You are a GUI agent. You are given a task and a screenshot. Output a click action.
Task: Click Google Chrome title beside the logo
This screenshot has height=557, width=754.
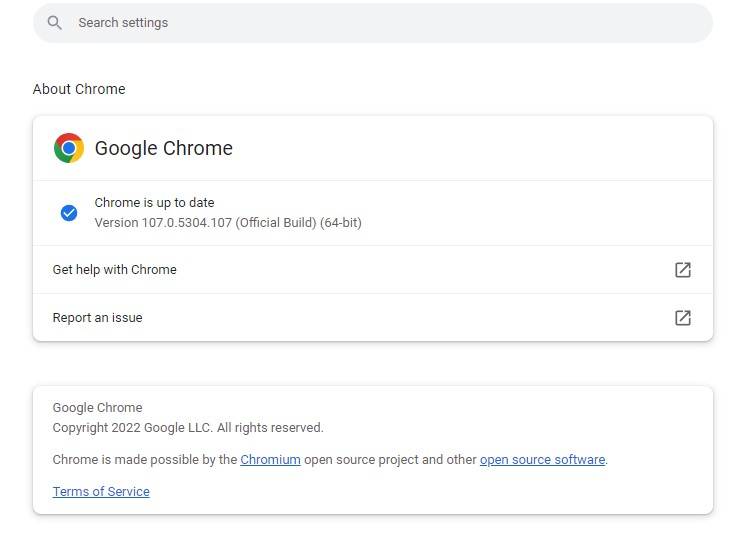click(164, 148)
